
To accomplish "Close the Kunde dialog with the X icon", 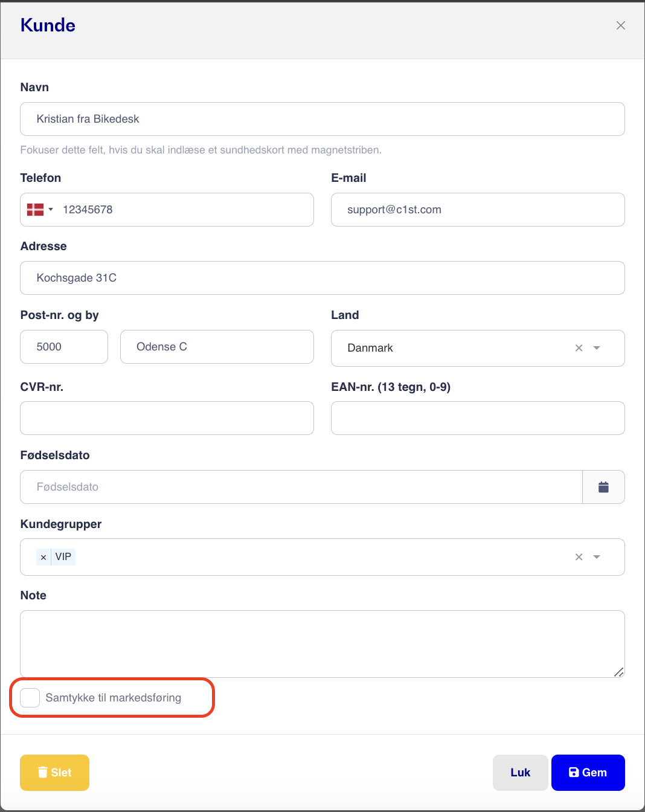I will (620, 25).
